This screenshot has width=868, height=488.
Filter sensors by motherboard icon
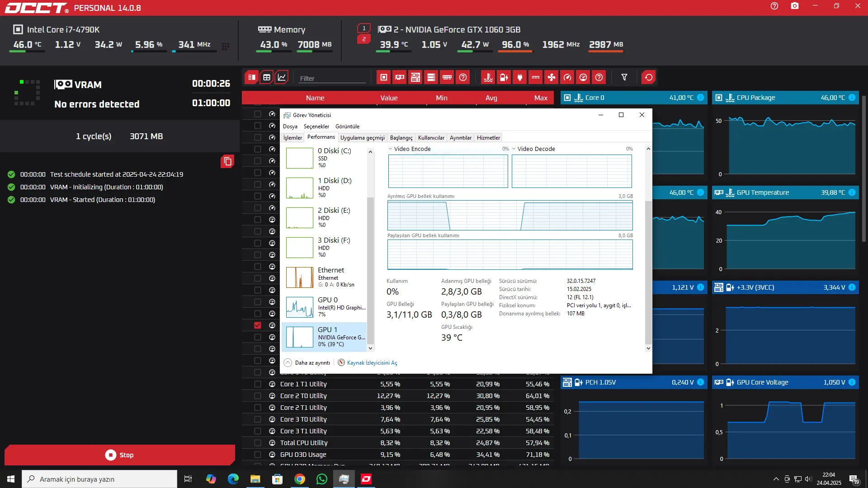tap(415, 77)
